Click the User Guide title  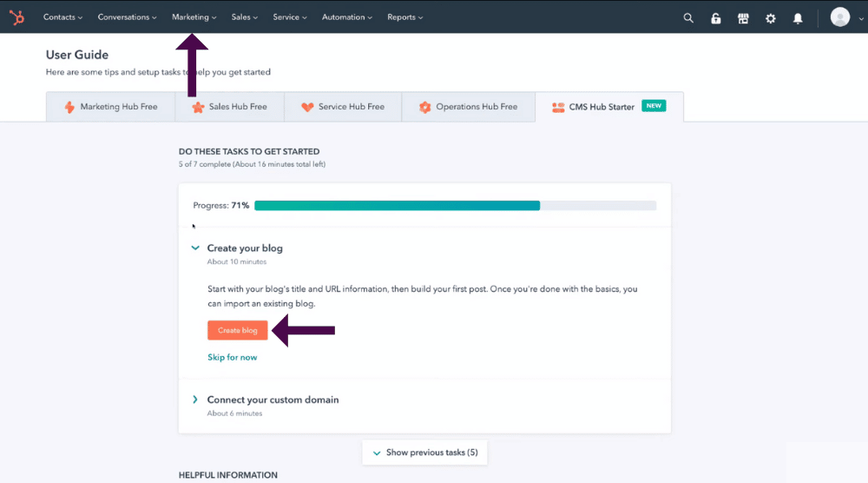(77, 55)
